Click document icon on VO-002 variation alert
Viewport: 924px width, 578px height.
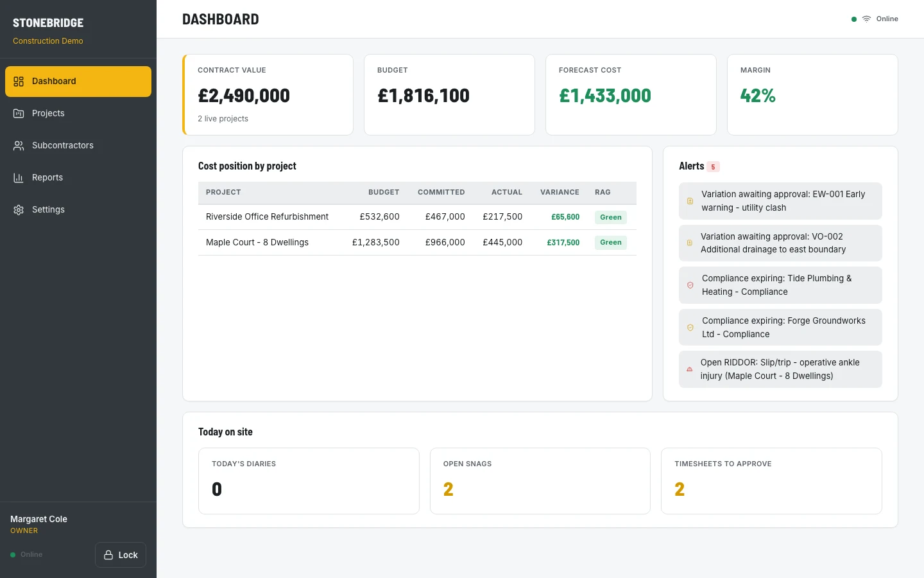pos(690,243)
